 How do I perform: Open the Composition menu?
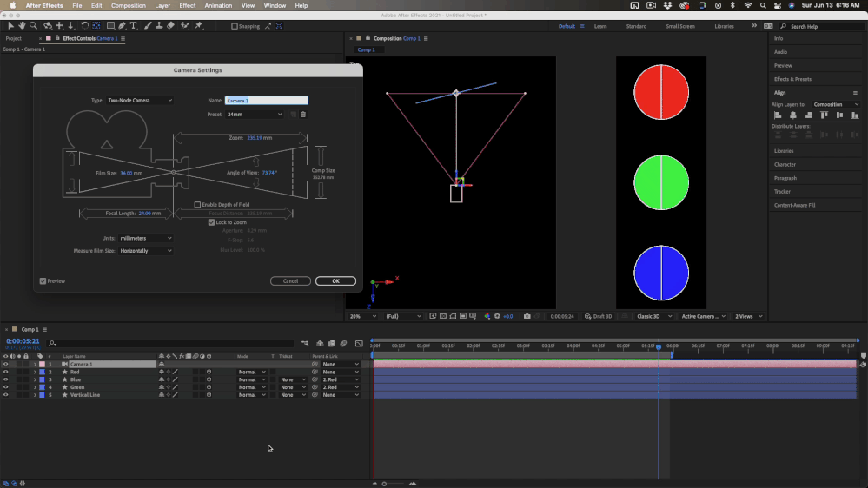point(128,6)
